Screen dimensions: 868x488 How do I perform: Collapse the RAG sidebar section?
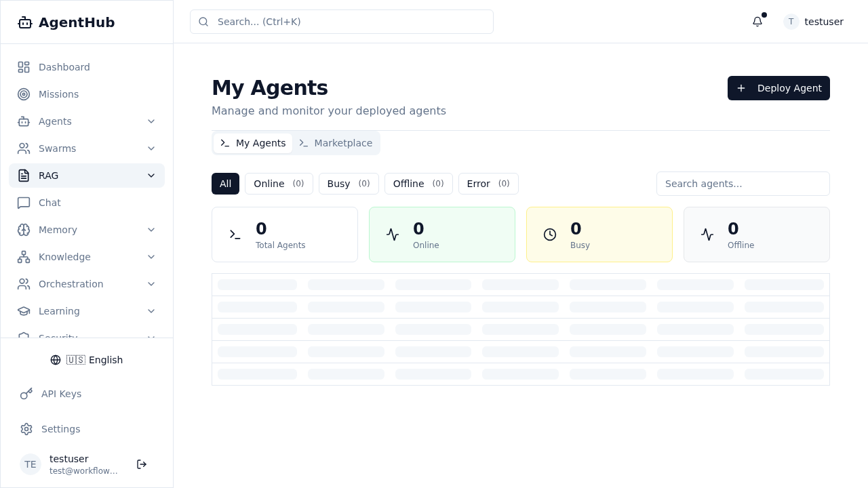pyautogui.click(x=151, y=176)
